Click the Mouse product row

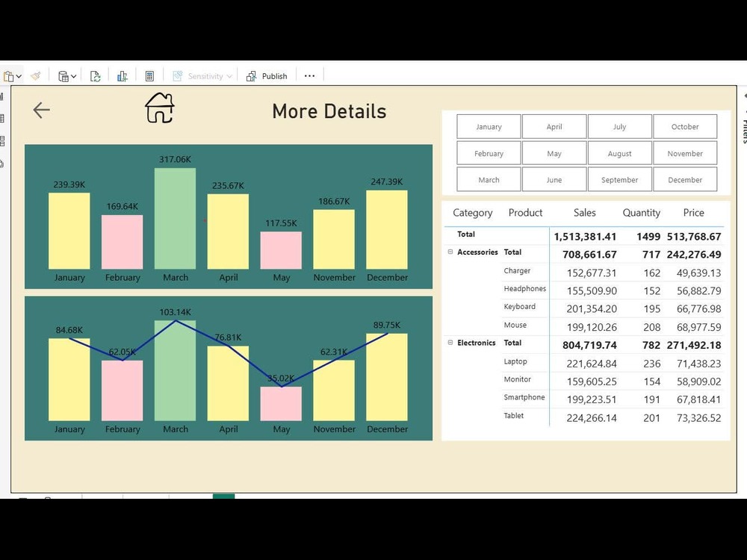click(x=613, y=327)
